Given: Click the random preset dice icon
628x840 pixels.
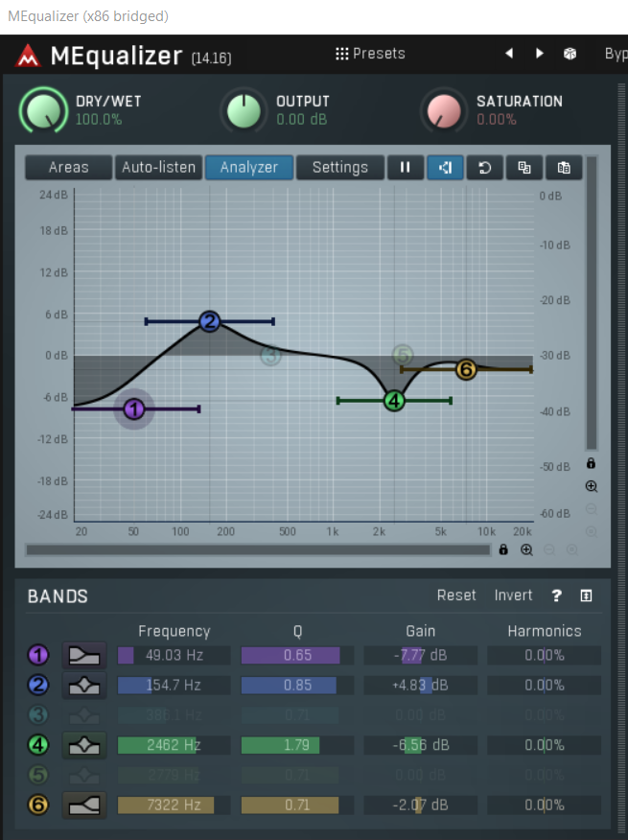Looking at the screenshot, I should 570,54.
